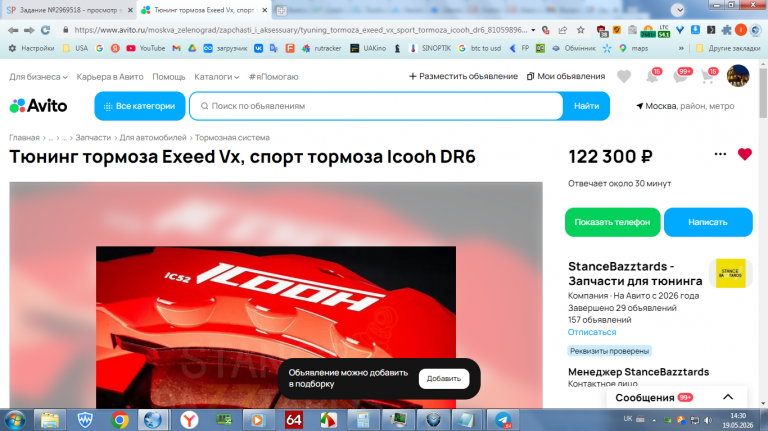The width and height of the screenshot is (768, 431).
Task: Expand Каталоги dropdown
Action: 216,77
